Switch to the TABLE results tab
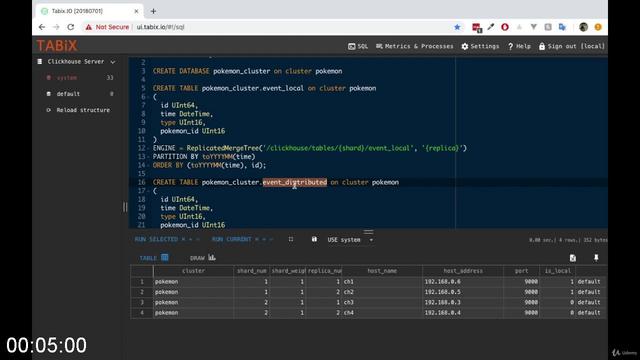Viewport: 640px width, 360px height. coord(154,258)
